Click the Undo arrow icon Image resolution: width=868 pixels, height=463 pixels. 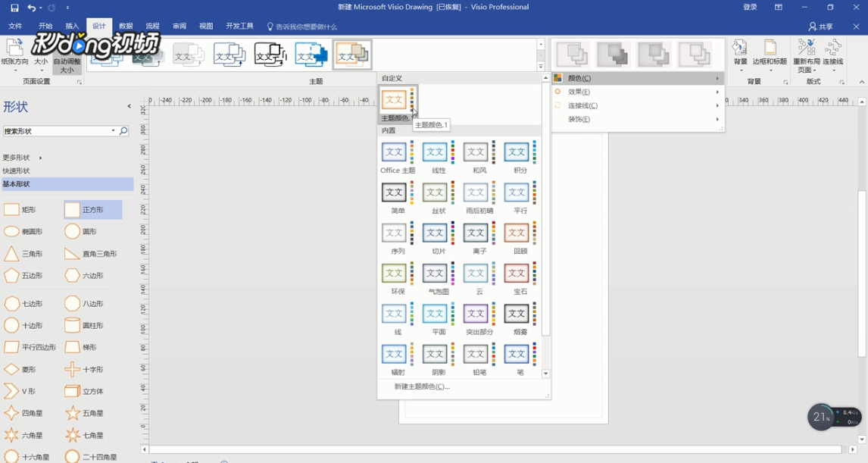[x=32, y=8]
